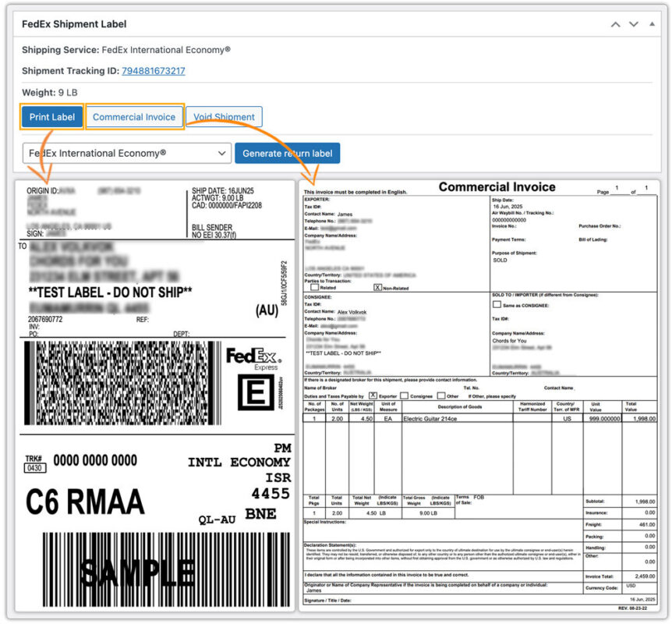Click the SAMPLE barcode on label
Image resolution: width=672 pixels, height=624 pixels.
point(166,569)
